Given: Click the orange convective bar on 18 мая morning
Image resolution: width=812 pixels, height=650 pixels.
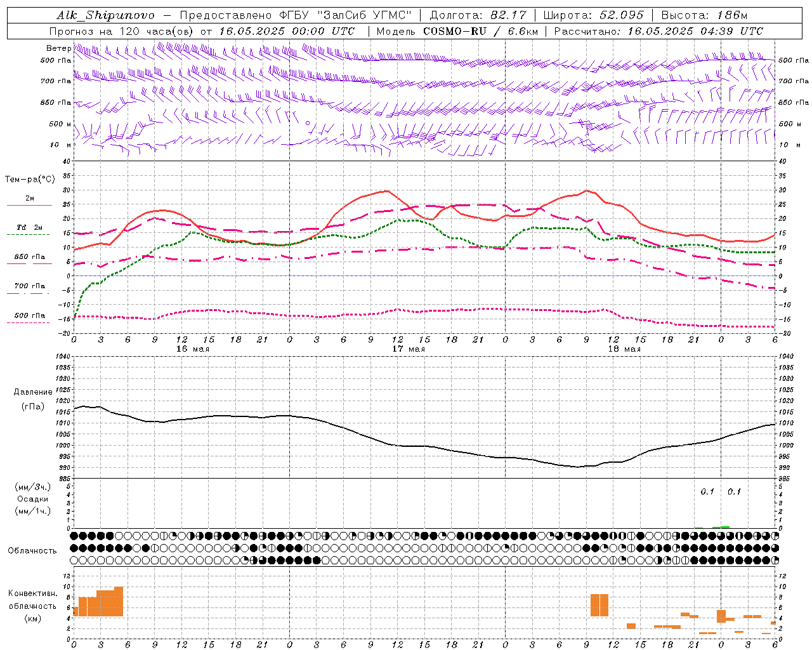Looking at the screenshot, I should click(x=599, y=605).
